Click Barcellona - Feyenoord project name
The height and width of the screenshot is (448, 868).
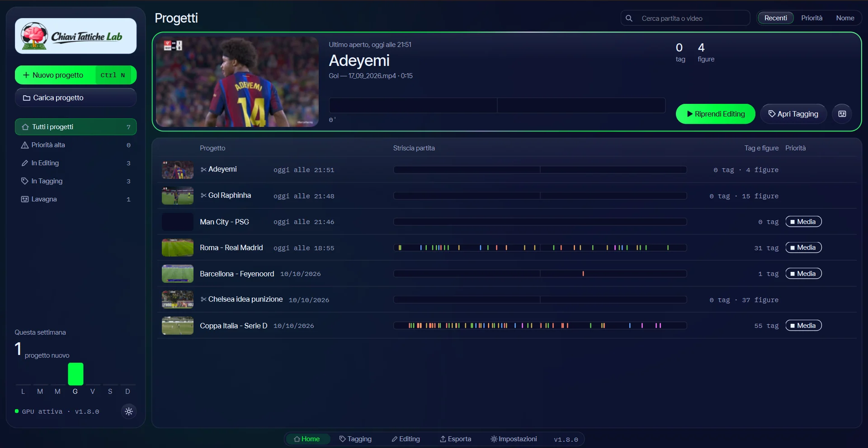237,274
